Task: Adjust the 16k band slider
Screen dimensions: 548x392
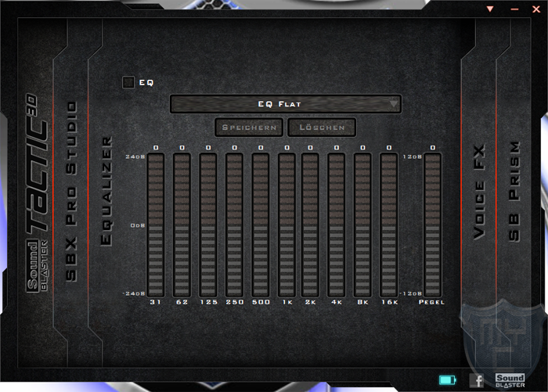Action: tap(388, 225)
